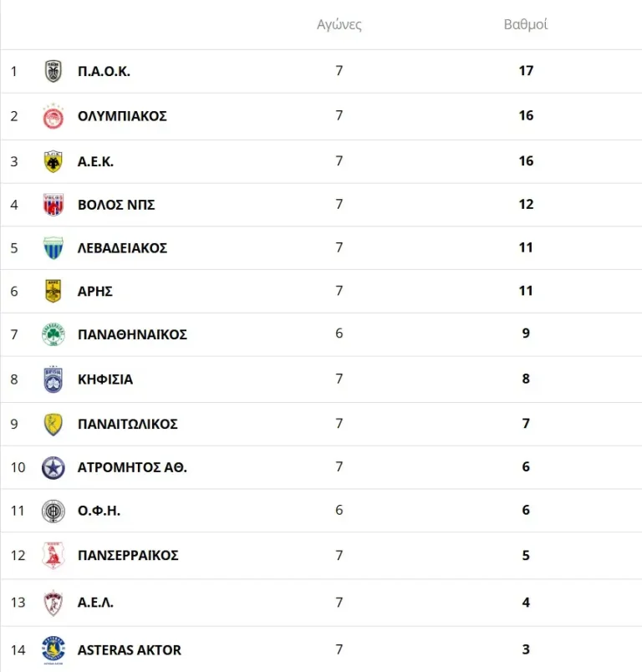This screenshot has height=672, width=642.
Task: Open the ASTERAS AKTOR team link
Action: pyautogui.click(x=130, y=649)
